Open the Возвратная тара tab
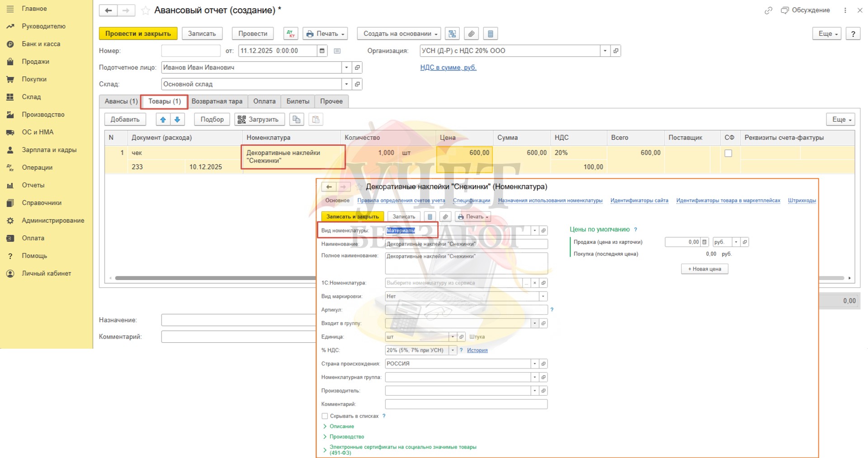 tap(217, 102)
